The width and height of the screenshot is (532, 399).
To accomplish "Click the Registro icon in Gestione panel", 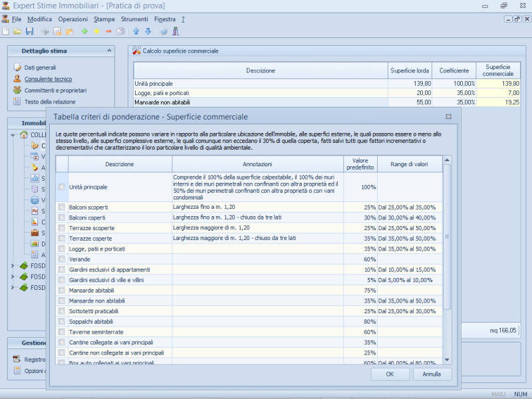I will (x=17, y=359).
